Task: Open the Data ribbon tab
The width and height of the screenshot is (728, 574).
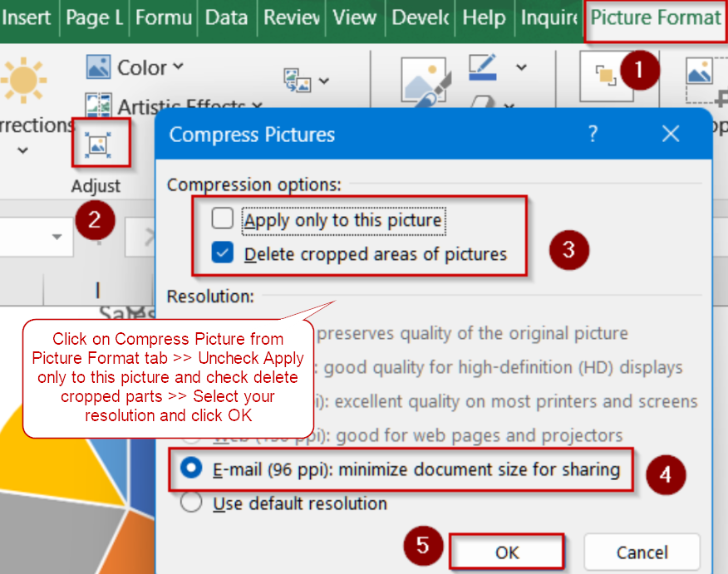Action: tap(226, 18)
